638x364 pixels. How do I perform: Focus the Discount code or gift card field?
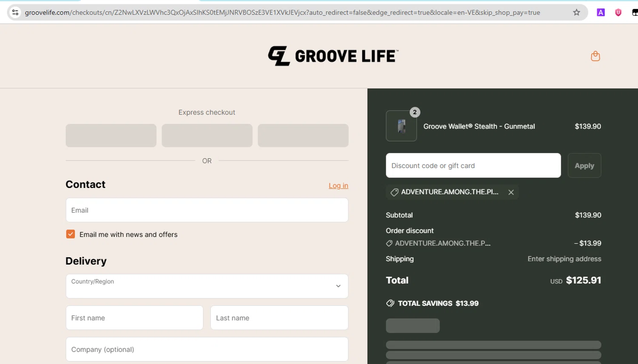click(473, 165)
